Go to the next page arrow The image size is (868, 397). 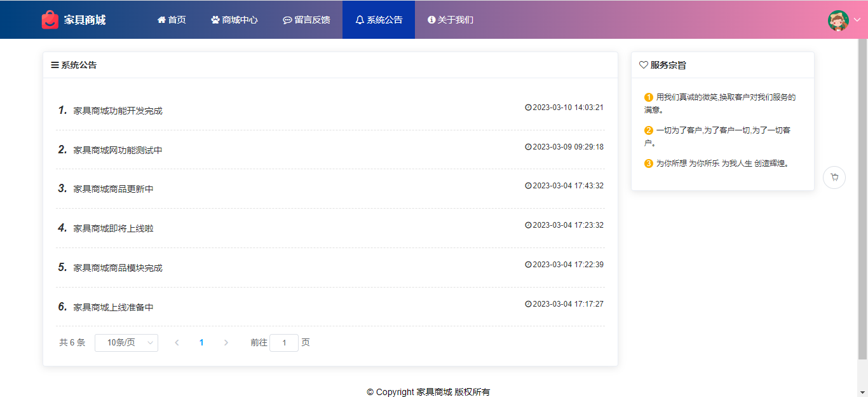226,343
